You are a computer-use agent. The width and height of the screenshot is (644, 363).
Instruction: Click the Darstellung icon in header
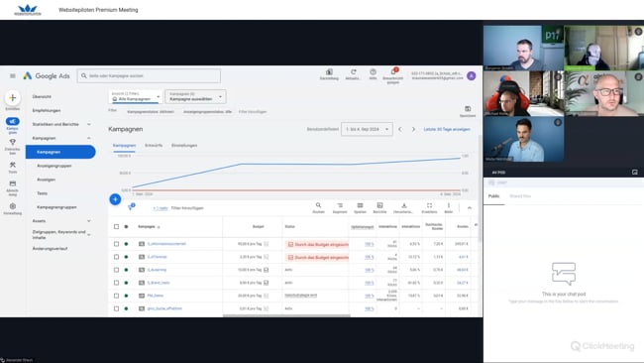pyautogui.click(x=329, y=72)
